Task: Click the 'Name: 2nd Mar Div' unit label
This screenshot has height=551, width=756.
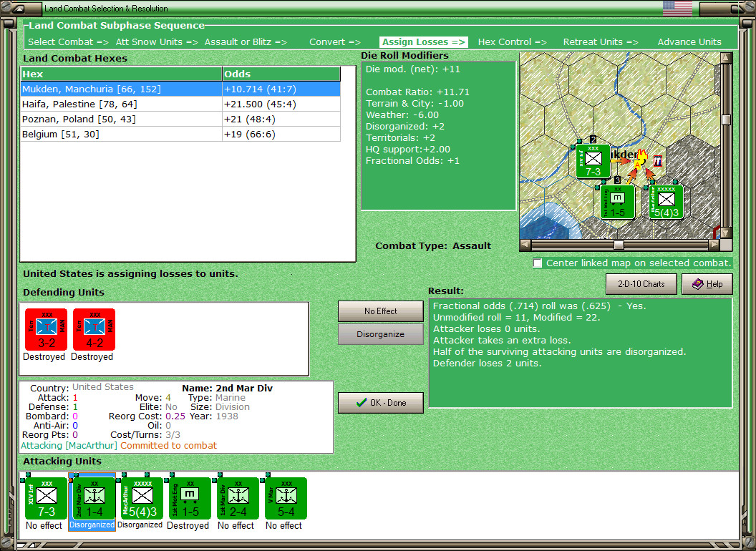Action: 227,388
